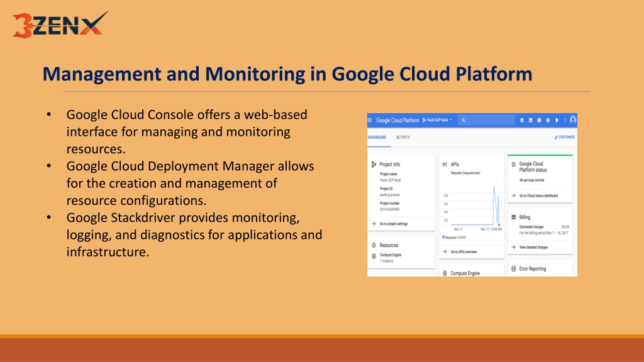Click the user account avatar
The height and width of the screenshot is (362, 644).
tap(573, 120)
